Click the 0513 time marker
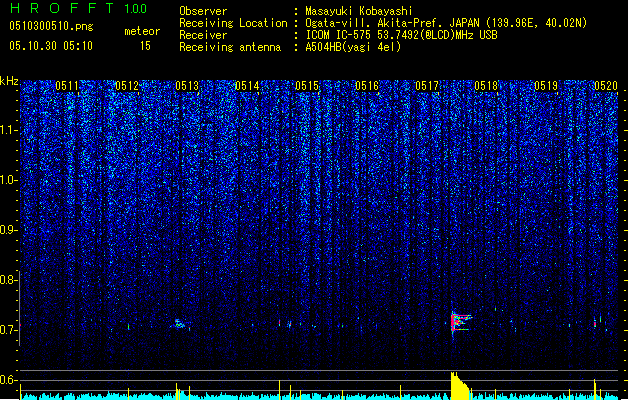 (x=187, y=86)
